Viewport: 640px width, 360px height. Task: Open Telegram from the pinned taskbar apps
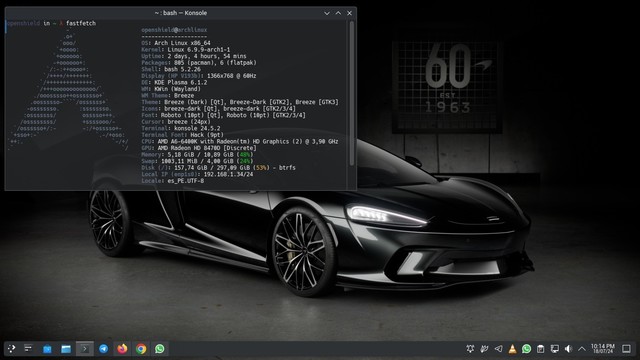104,349
